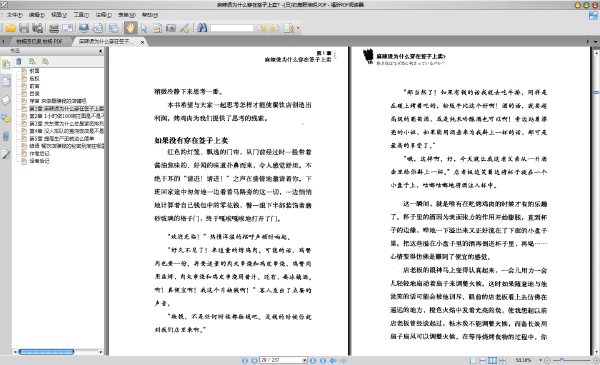600x365 pixels.
Task: Open the 文件 (File) menu
Action: click(15, 15)
